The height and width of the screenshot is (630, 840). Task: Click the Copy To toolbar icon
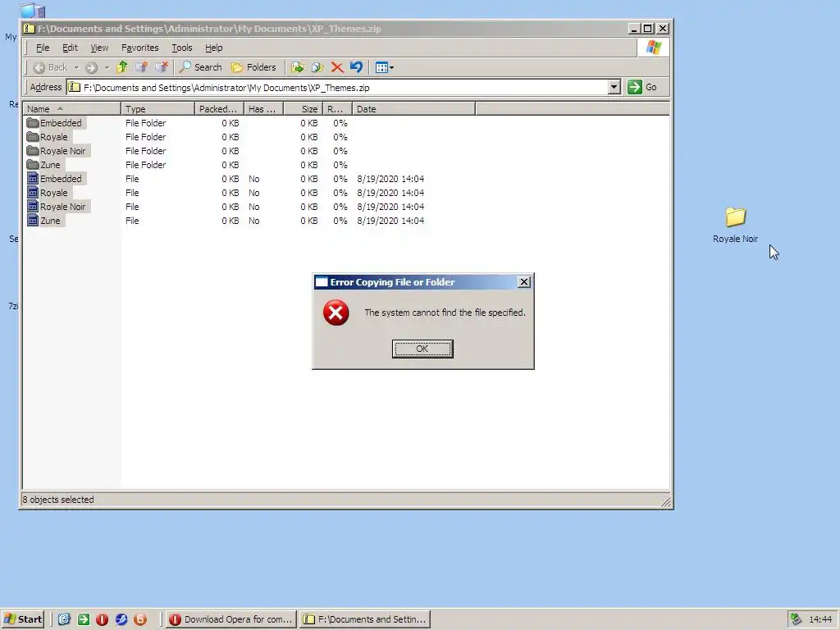point(317,67)
